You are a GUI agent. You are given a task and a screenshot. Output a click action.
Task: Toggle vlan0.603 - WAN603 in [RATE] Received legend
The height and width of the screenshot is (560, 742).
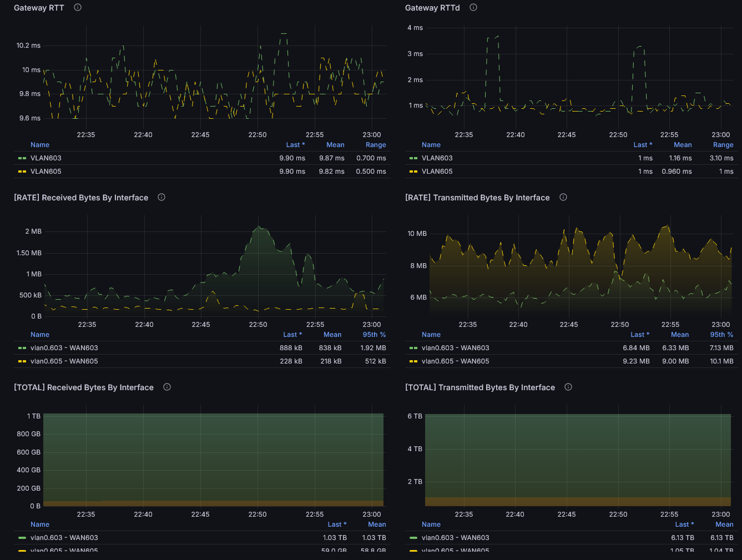point(64,348)
